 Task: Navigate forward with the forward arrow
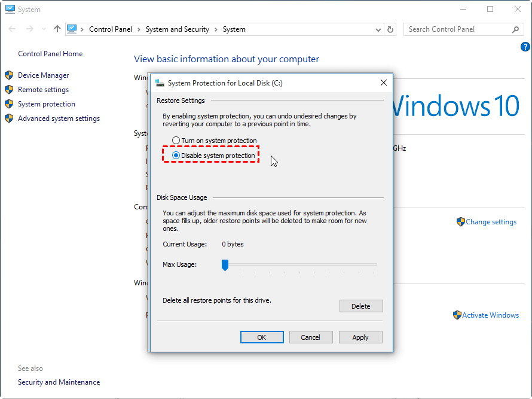tap(30, 29)
